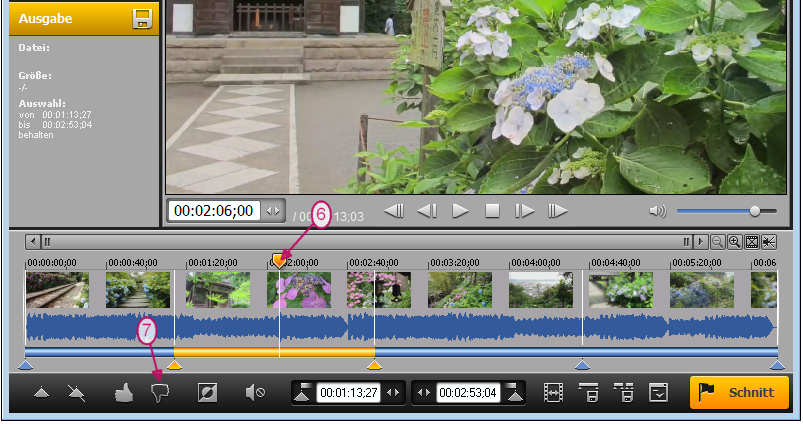Click the video preview image

pos(476,97)
